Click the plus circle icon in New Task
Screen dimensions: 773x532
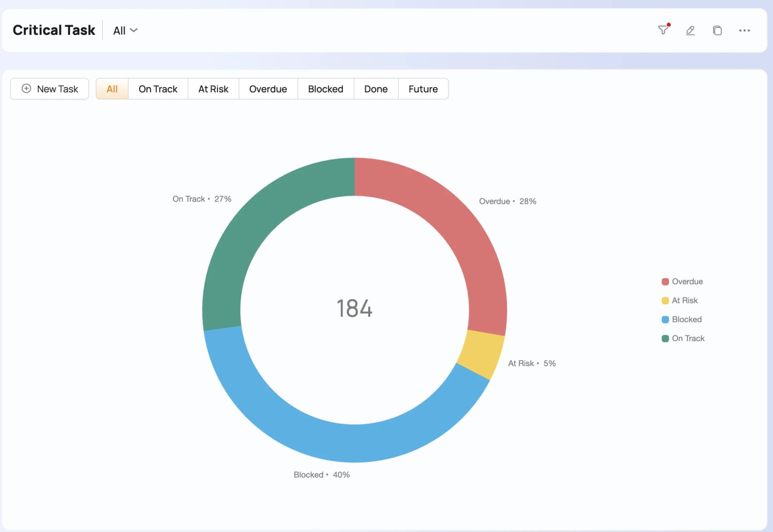coord(27,88)
